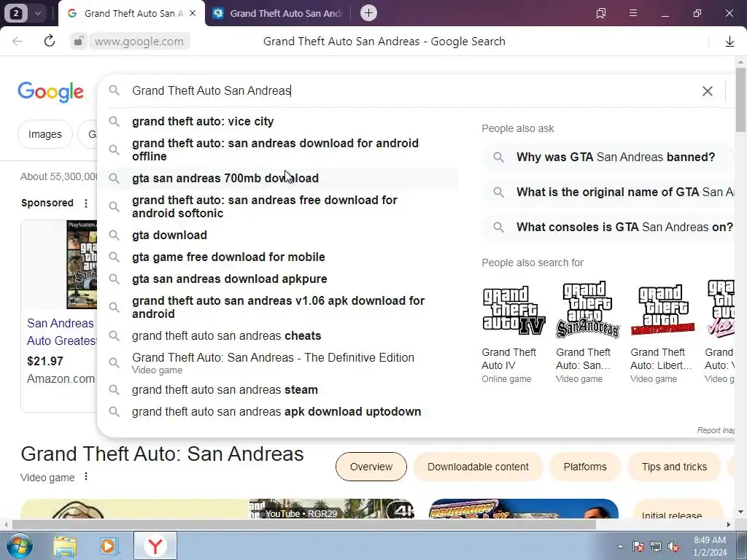Open question What consoles is GTA San Andreas on?
747x560 pixels.
[608, 227]
